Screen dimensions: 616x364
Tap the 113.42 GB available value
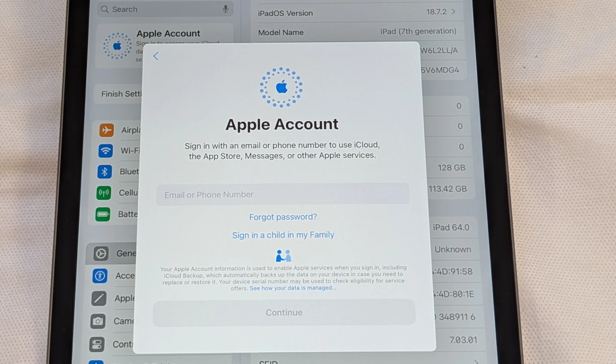(x=447, y=189)
